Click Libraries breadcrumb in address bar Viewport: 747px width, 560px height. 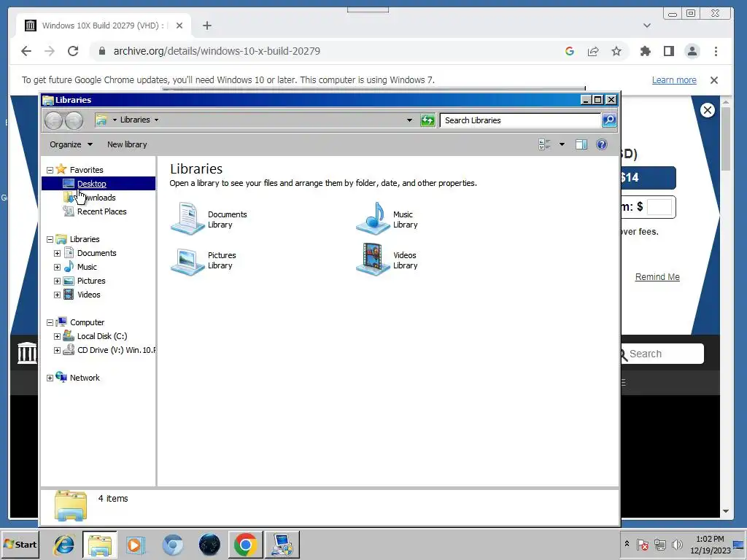coord(135,120)
